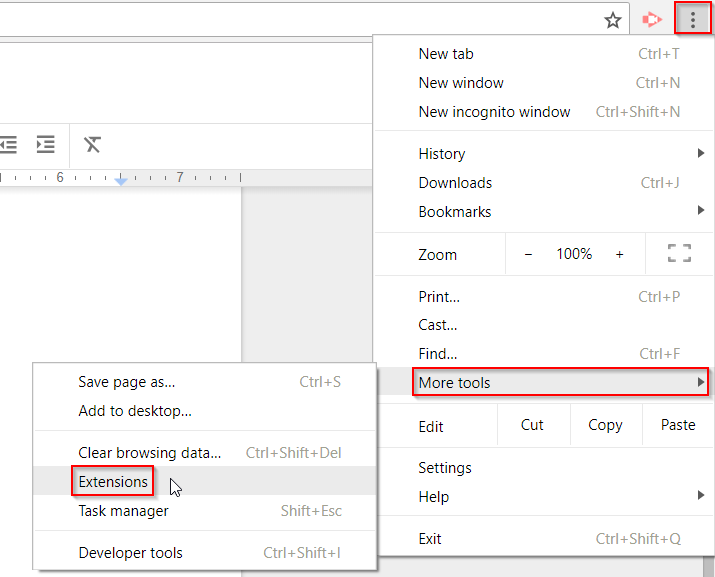
Task: Select New window menu item
Action: (544, 83)
